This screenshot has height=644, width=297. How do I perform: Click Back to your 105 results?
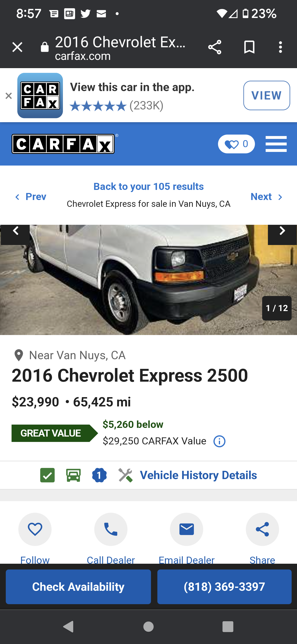coord(148,187)
